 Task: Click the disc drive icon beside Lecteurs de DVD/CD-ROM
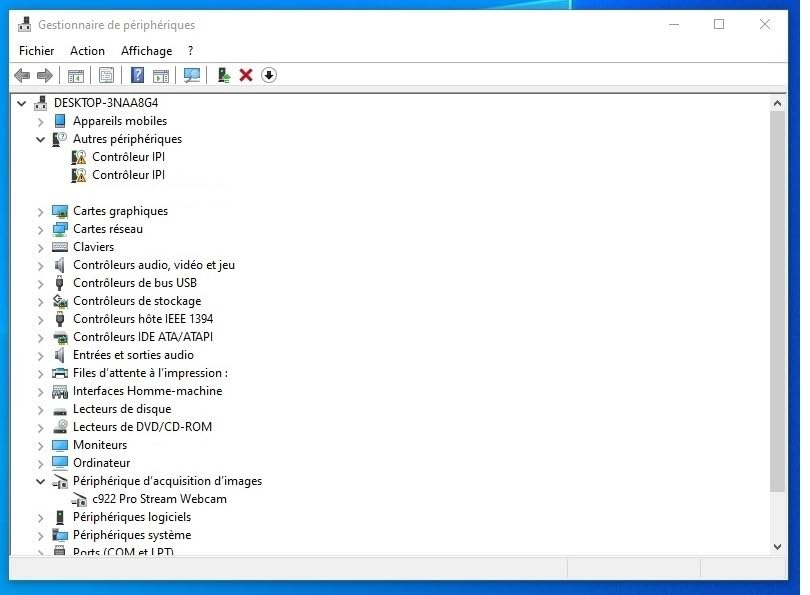coord(60,427)
